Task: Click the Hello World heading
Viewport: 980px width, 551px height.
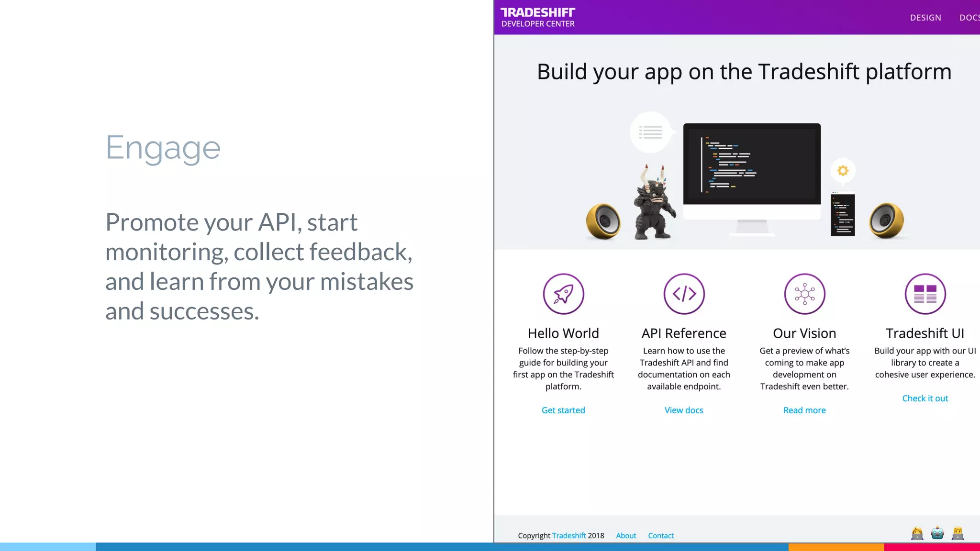Action: (x=563, y=333)
